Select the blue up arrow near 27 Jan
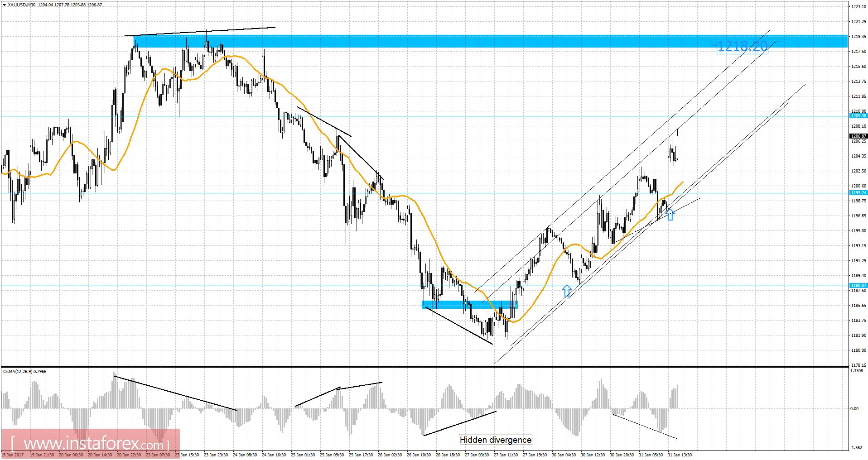Screen dimensions: 868x460 566,290
